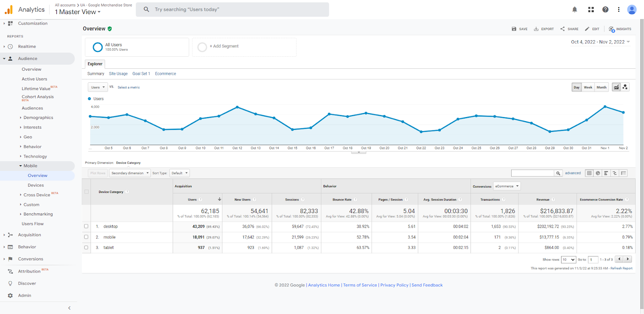
Task: Tick the checkbox for the tablet row
Action: [x=86, y=248]
